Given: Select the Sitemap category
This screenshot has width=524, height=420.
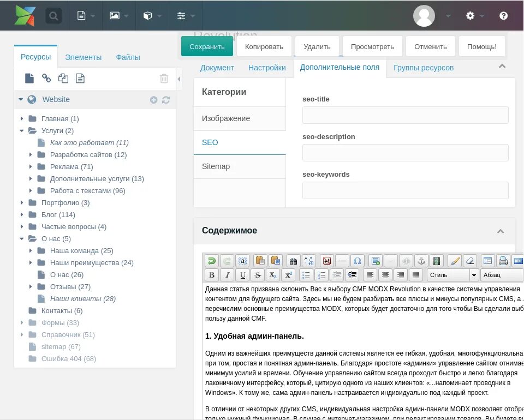Looking at the screenshot, I should 240,166.
